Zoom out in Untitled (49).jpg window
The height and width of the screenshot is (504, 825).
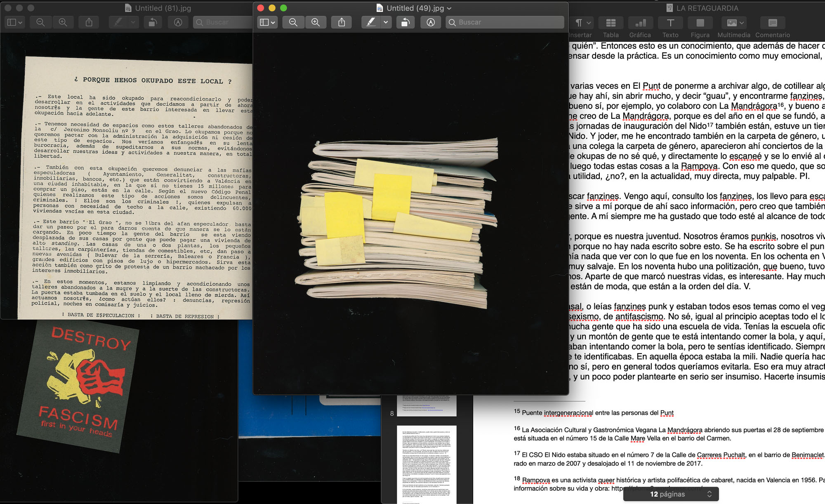[x=293, y=22]
